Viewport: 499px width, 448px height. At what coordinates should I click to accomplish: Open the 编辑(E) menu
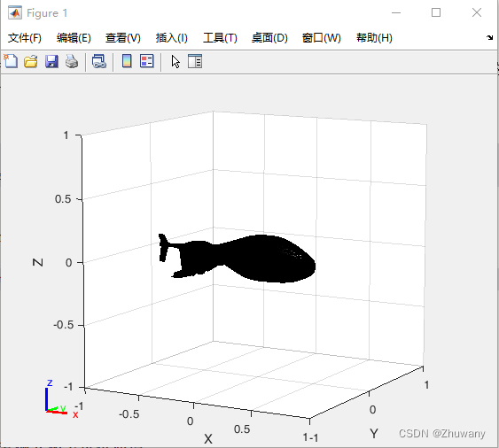[x=74, y=38]
